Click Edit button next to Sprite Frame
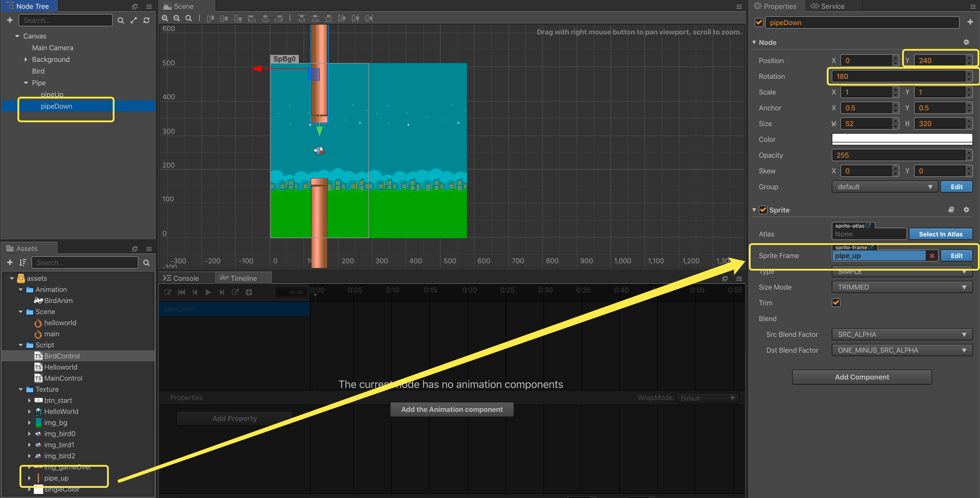The height and width of the screenshot is (498, 980). pyautogui.click(x=956, y=256)
